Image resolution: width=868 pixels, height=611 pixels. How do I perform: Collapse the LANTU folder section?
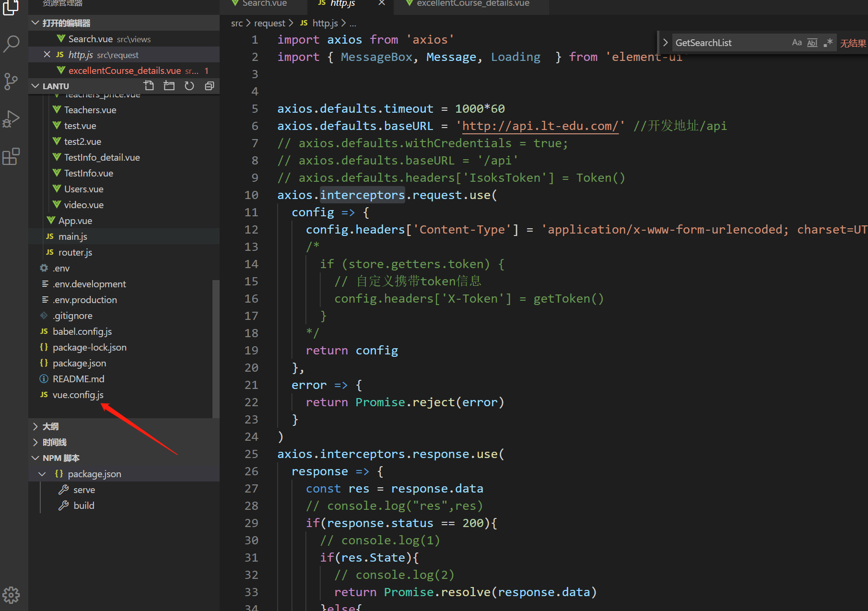coord(35,86)
